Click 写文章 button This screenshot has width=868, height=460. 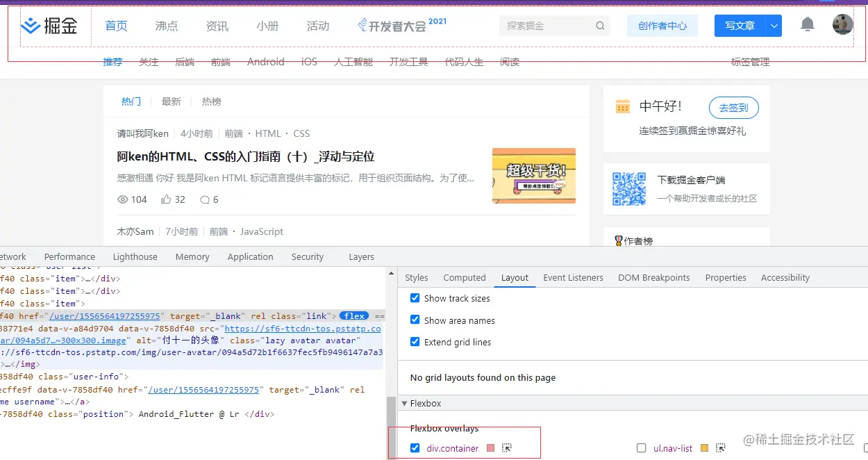tap(740, 26)
